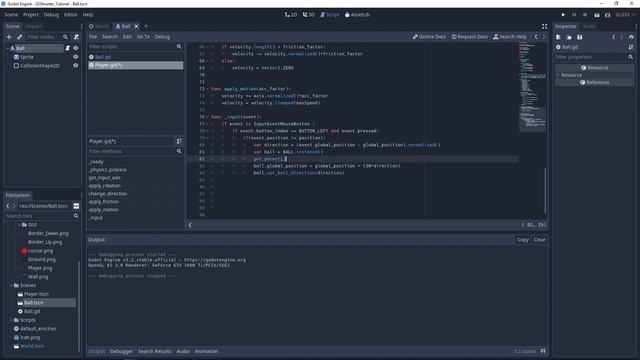Image resolution: width=640 pixels, height=360 pixels.
Task: Open the Project menu
Action: (31, 15)
